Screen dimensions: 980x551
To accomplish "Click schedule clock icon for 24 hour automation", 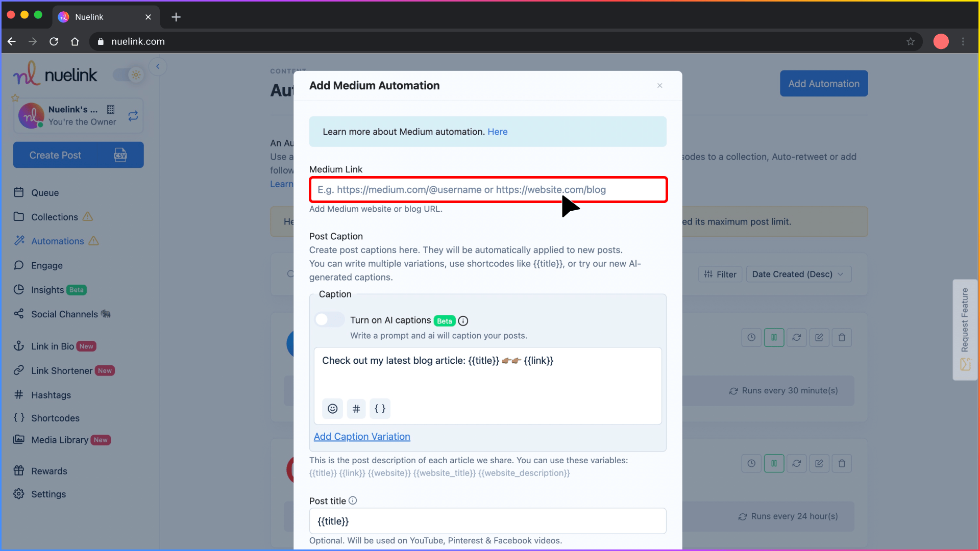I will (x=751, y=463).
